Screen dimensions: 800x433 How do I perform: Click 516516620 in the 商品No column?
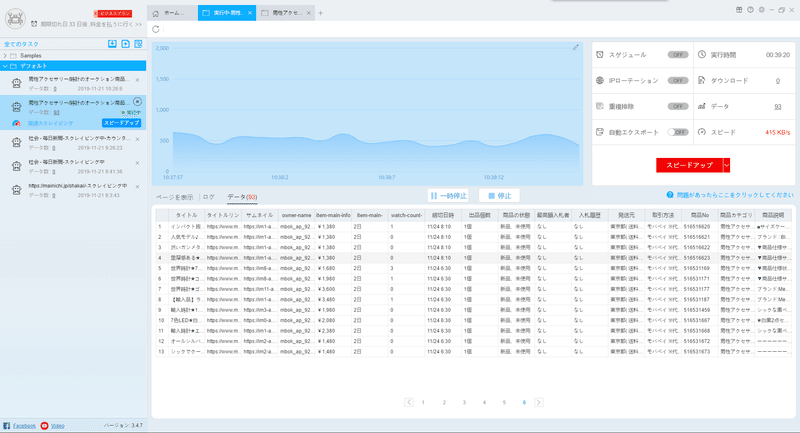pos(697,226)
